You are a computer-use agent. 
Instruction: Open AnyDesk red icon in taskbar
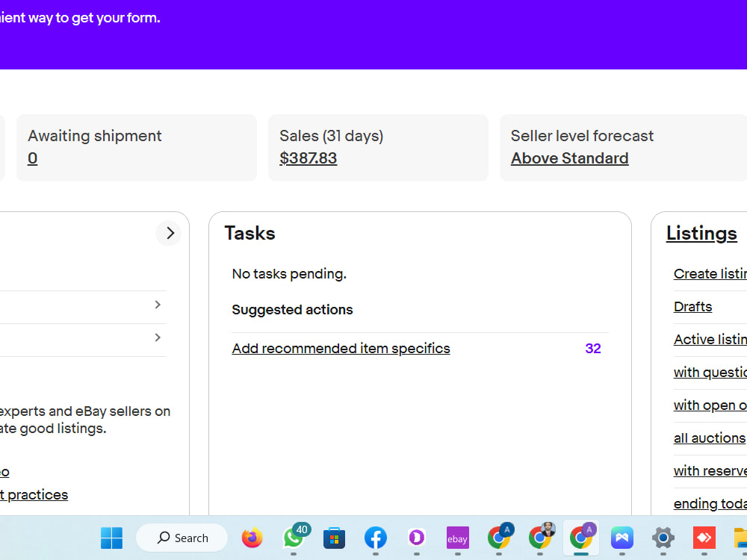704,538
